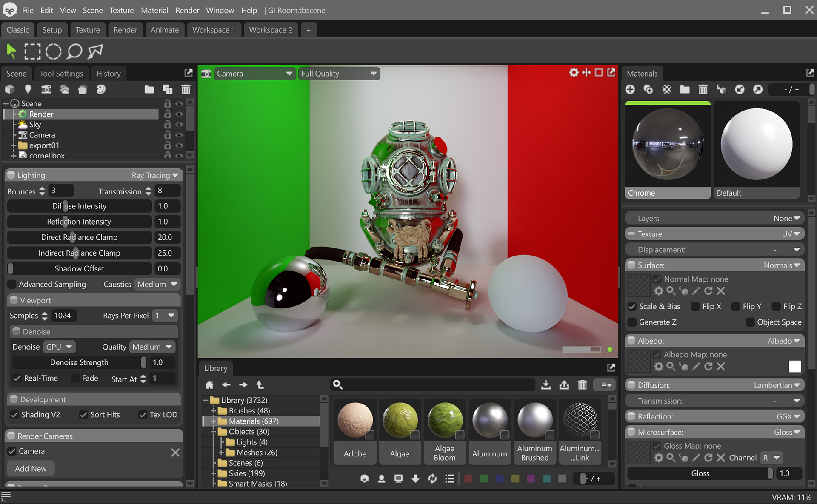Add a new light using the bulb icon
This screenshot has height=504, width=817.
coord(28,89)
